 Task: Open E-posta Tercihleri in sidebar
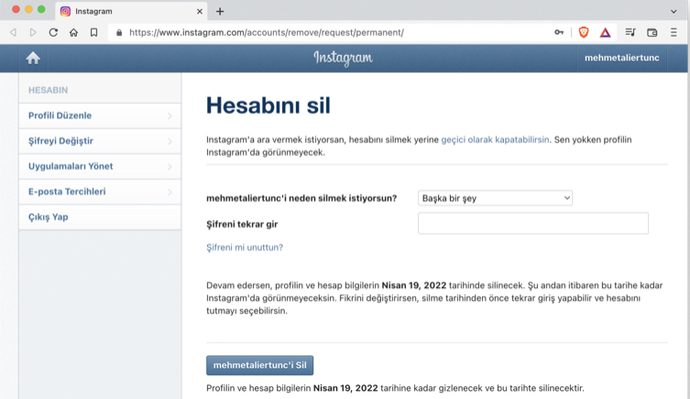click(100, 192)
